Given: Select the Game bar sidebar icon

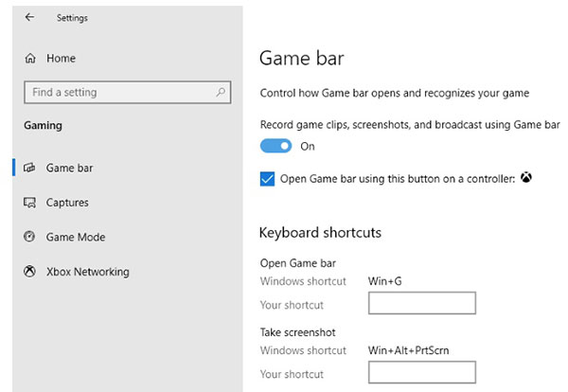Looking at the screenshot, I should click(29, 168).
